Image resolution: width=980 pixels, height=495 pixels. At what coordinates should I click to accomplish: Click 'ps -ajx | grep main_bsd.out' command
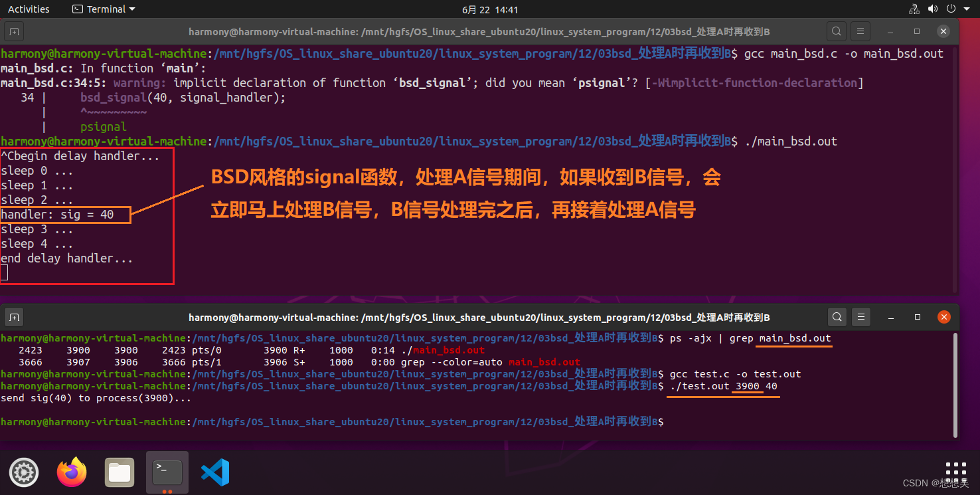click(750, 338)
